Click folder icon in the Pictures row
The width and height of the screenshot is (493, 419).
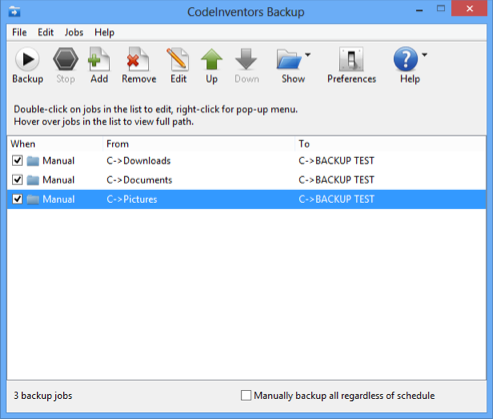pyautogui.click(x=33, y=200)
